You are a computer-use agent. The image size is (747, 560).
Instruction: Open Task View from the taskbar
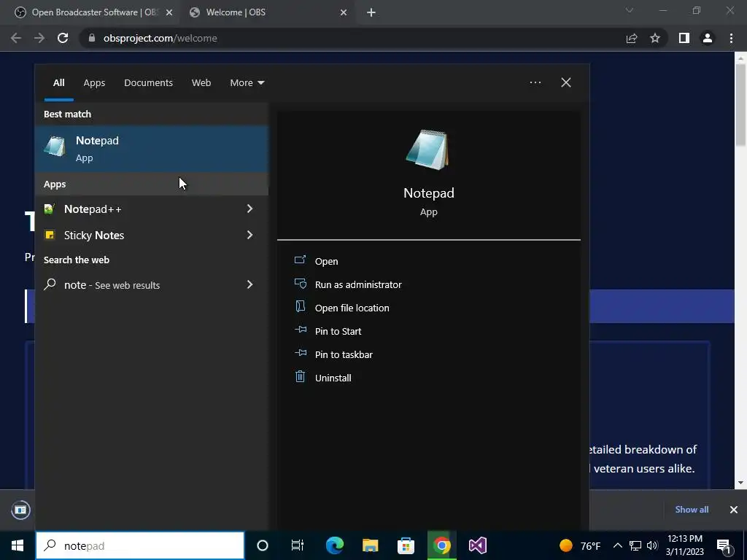298,545
